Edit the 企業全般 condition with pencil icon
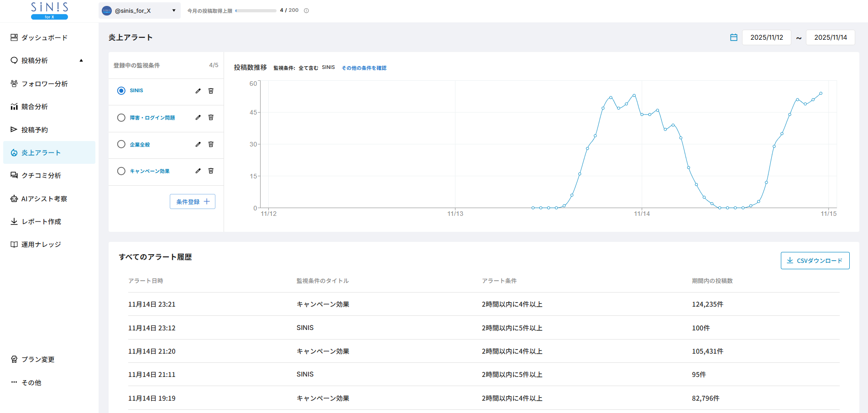Screen dimensions: 868x413 [198, 144]
